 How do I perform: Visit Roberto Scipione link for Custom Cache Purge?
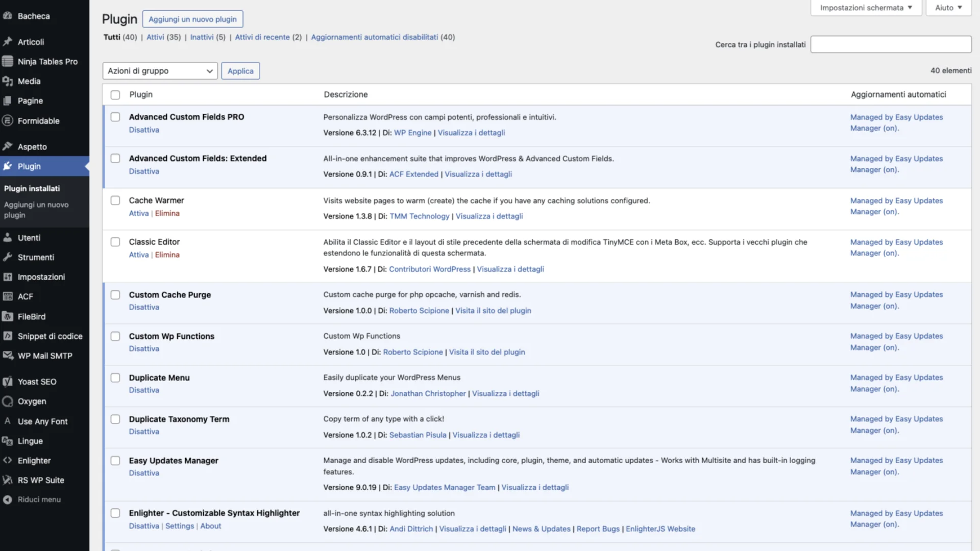[419, 311]
